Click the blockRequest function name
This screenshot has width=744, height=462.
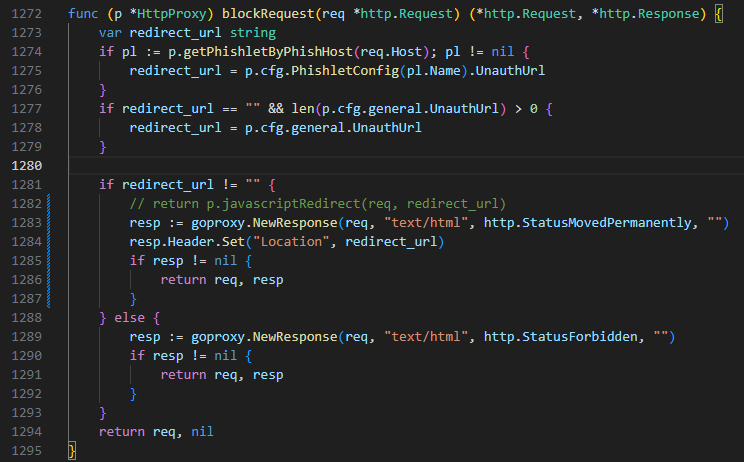tap(268, 14)
